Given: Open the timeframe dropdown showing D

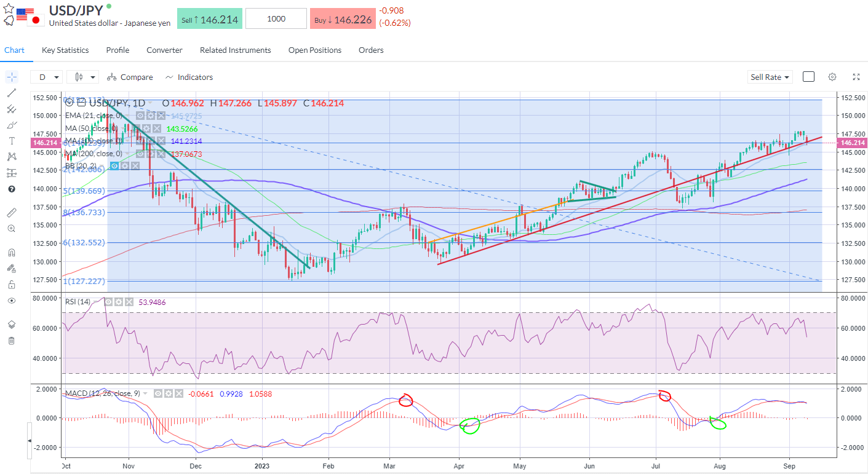Looking at the screenshot, I should click(47, 77).
